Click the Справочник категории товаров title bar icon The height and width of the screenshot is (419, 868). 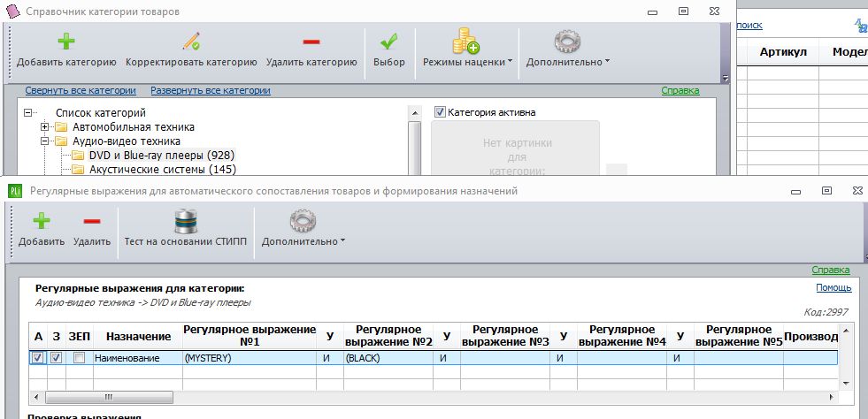(13, 11)
